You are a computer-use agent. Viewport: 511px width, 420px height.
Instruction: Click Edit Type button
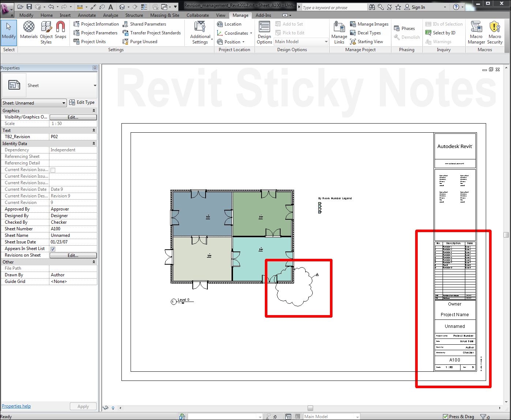coord(82,103)
